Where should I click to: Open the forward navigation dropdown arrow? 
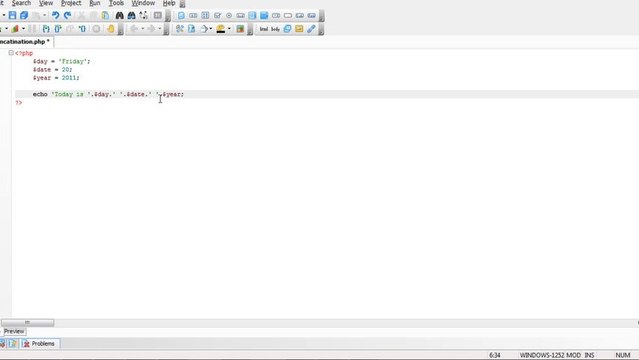(x=159, y=29)
